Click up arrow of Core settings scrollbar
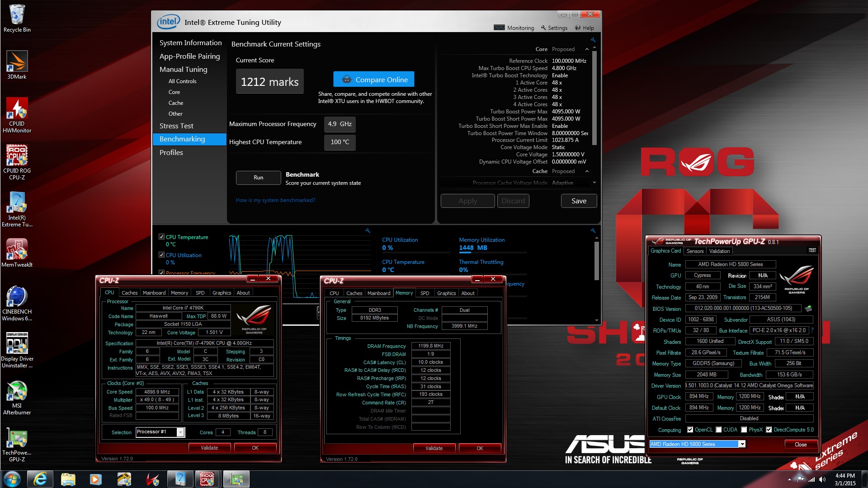 pos(594,47)
